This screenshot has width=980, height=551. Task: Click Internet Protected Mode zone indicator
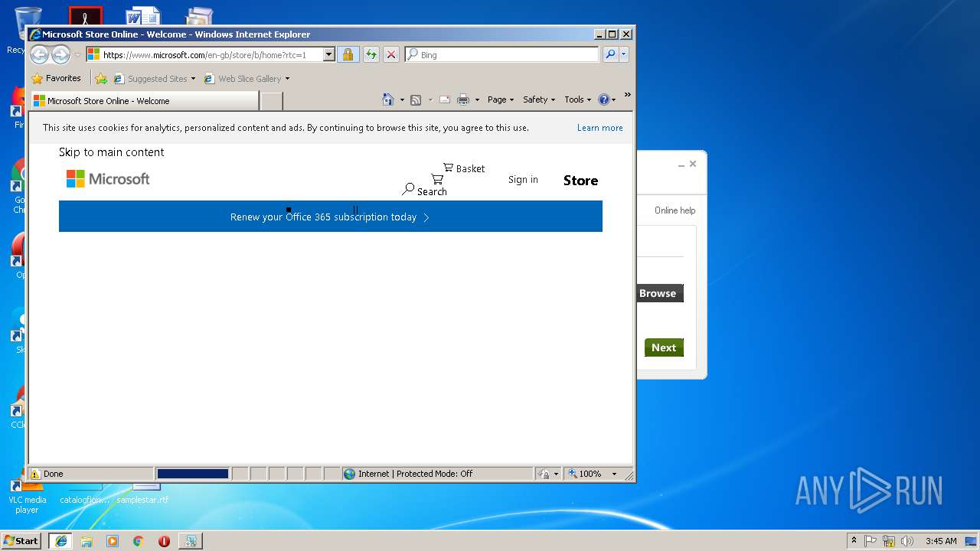[x=436, y=474]
